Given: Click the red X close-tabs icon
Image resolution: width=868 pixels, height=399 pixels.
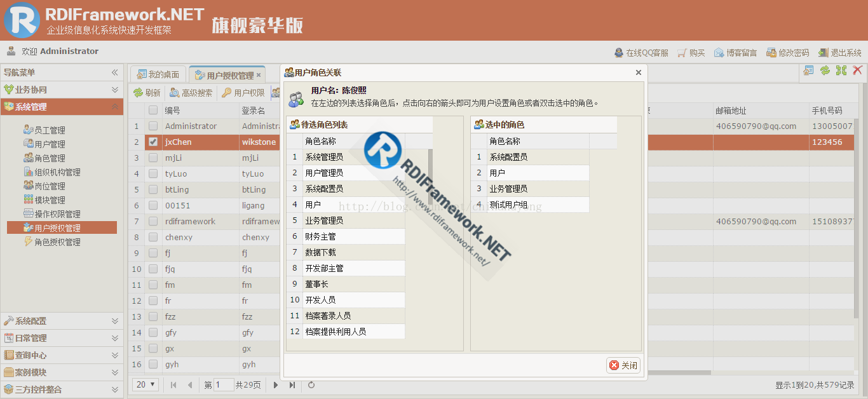Looking at the screenshot, I should [858, 71].
